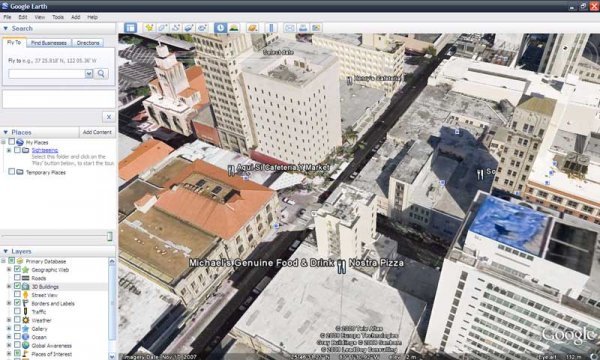600x360 pixels.
Task: Open the ruler measurement tool
Action: [271, 28]
